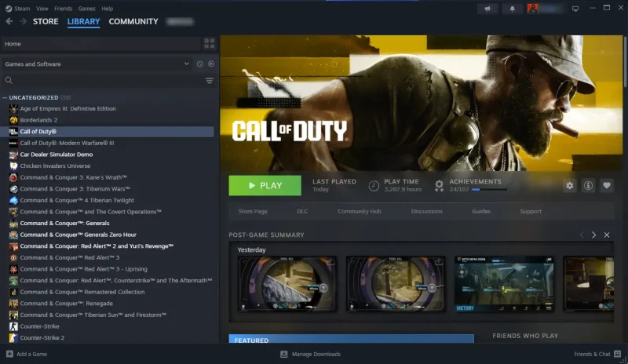Click the Age of Empires III icon

(13, 108)
